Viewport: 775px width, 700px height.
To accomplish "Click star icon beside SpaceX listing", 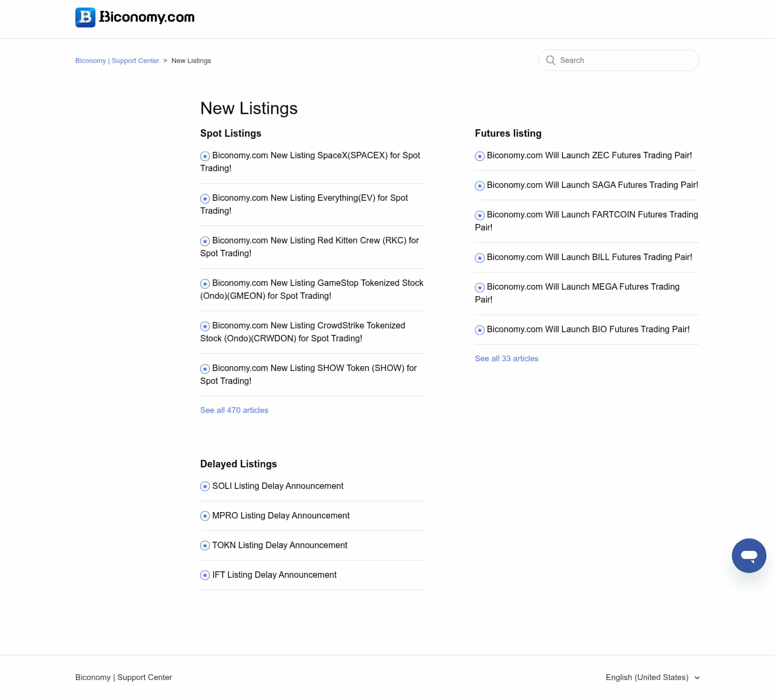I will pyautogui.click(x=205, y=156).
